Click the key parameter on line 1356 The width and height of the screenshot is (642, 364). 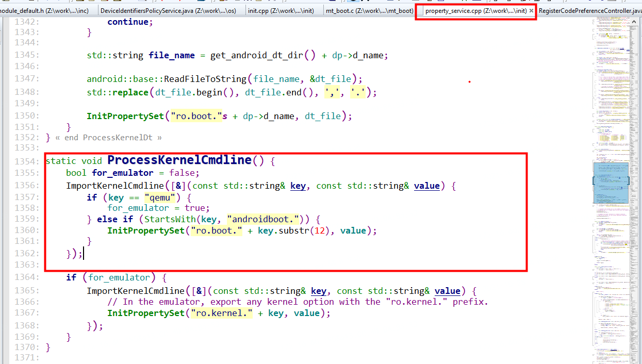[x=298, y=186]
